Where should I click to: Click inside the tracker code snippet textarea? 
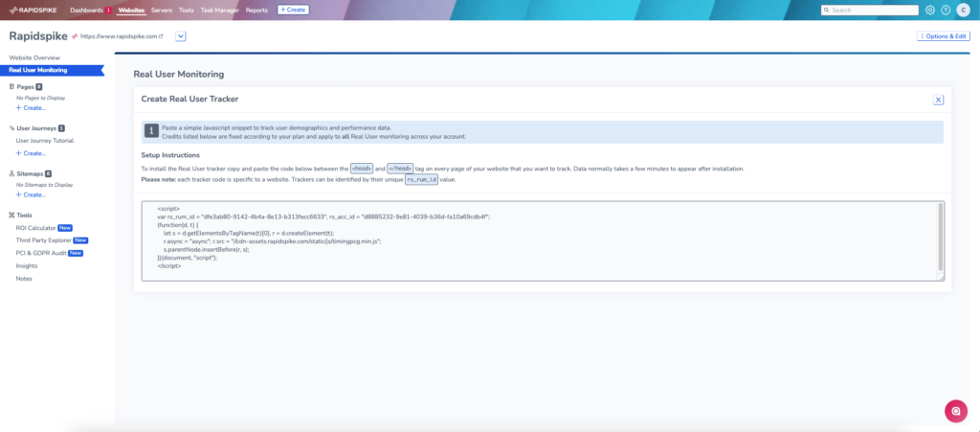tap(543, 241)
